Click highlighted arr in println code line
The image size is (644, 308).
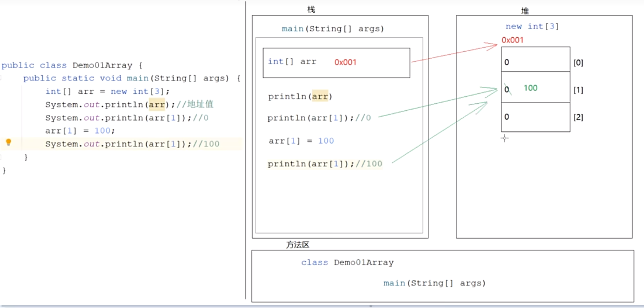[x=157, y=105]
